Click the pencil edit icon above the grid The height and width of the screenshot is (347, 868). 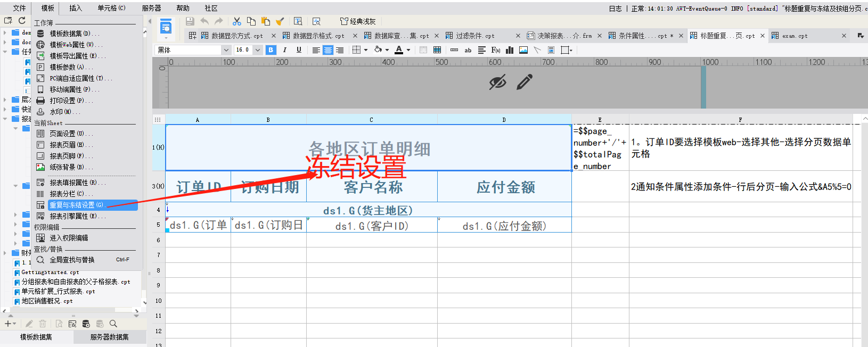coord(525,82)
